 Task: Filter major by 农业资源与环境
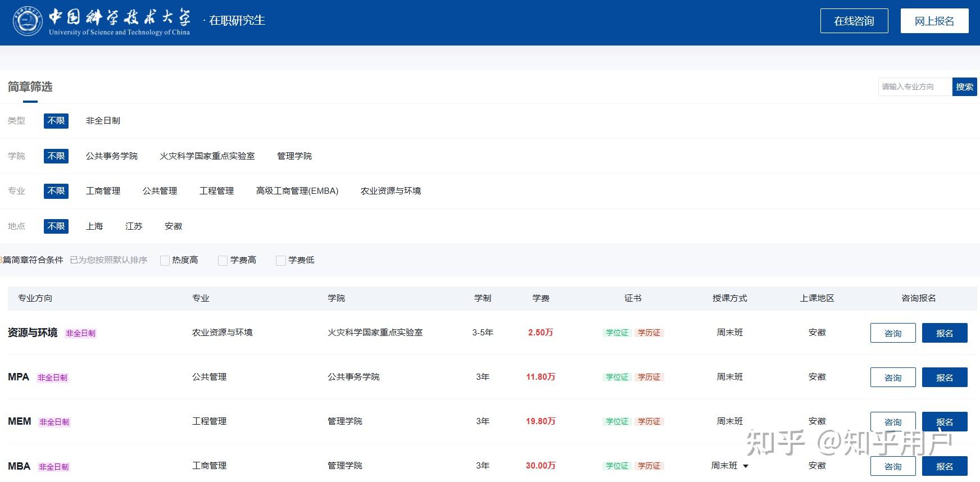coord(391,191)
